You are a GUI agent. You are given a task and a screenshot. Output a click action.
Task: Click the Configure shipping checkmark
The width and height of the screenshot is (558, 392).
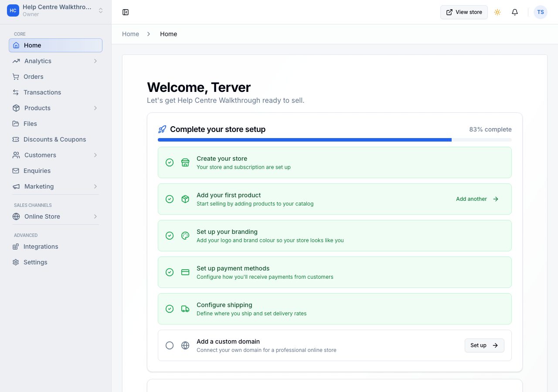170,309
